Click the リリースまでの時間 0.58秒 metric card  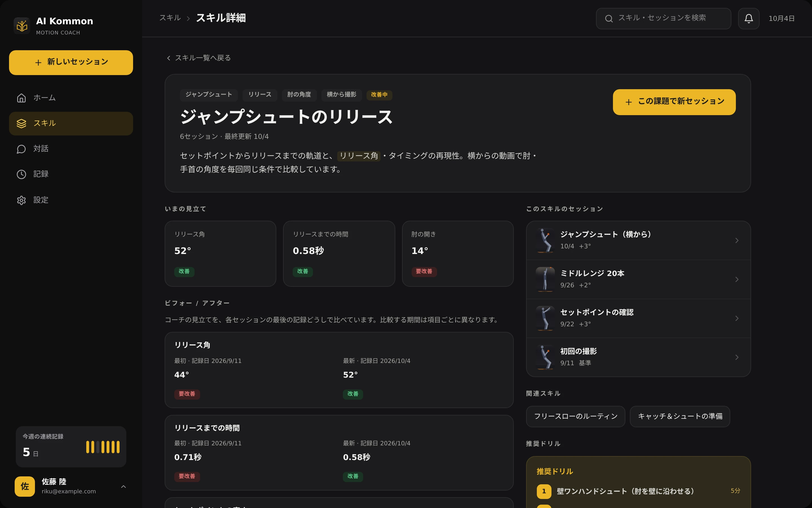[x=339, y=254]
